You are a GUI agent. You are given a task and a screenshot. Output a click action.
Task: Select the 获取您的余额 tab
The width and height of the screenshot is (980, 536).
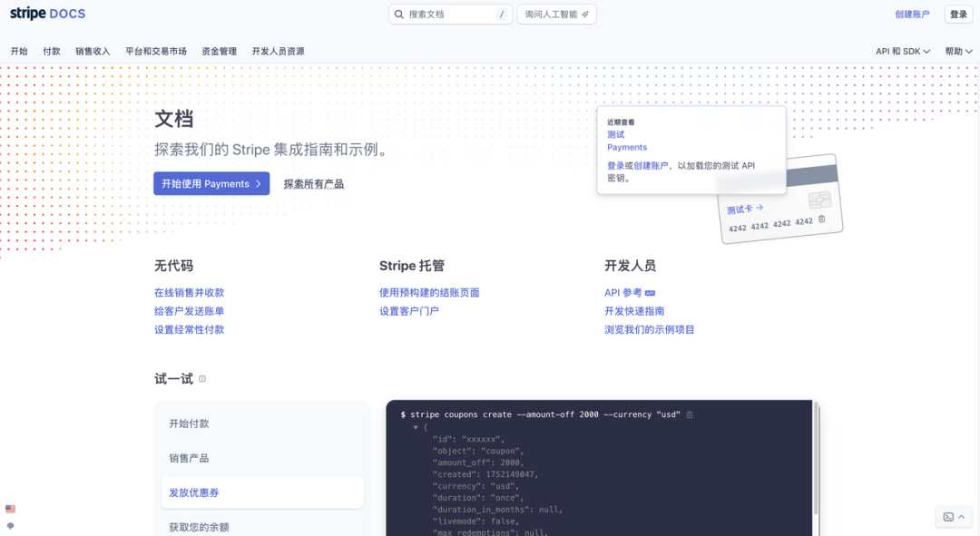pos(262,527)
